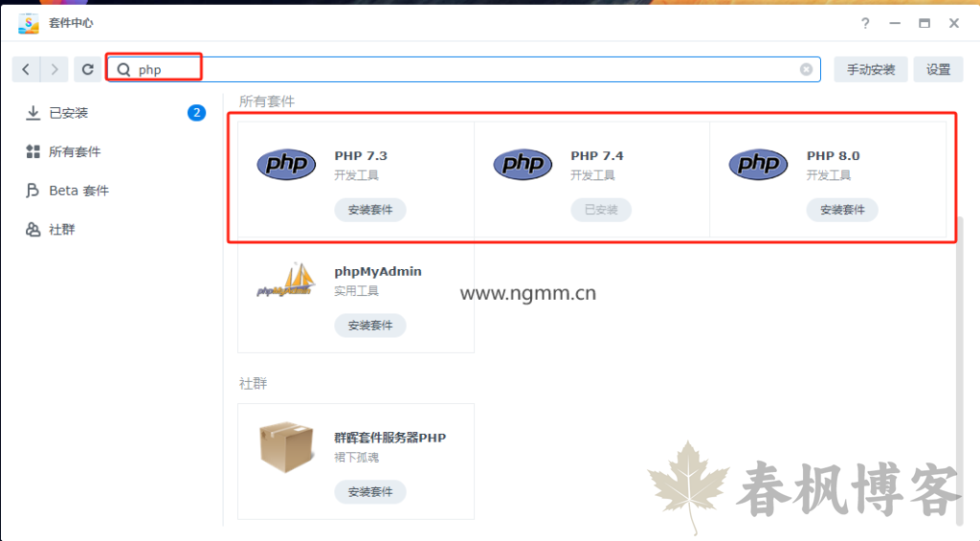Click the PHP 7.4 title text
The width and height of the screenshot is (980, 541).
tap(597, 156)
